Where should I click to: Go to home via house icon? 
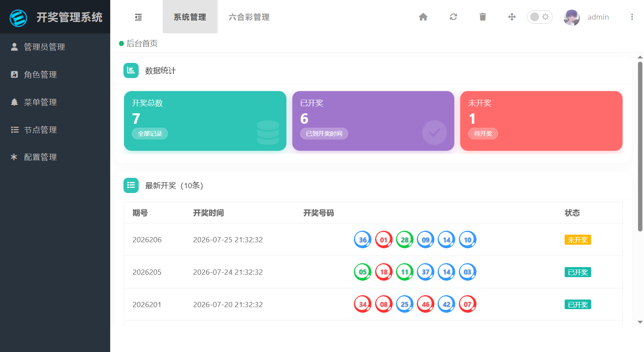tap(423, 17)
